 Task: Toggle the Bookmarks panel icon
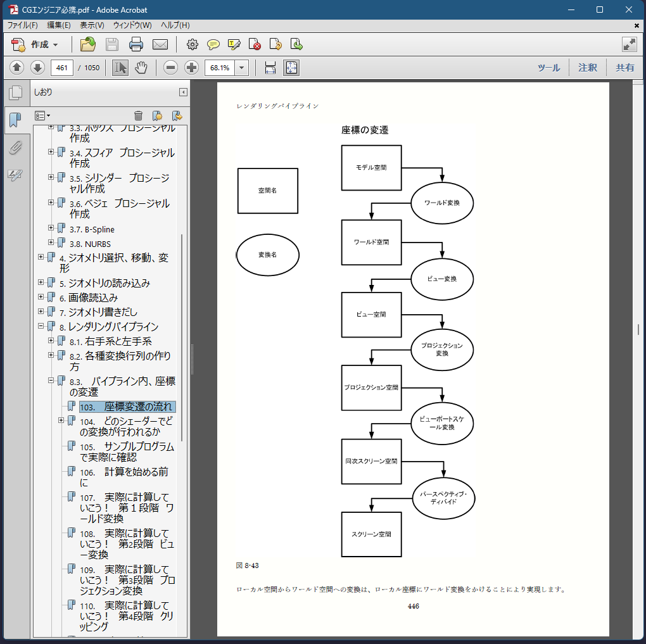(15, 119)
